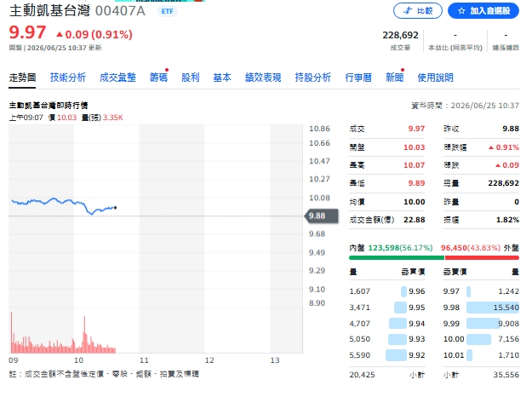Viewport: 532px width, 397px height.
Task: Click the 比較 compare button
Action: point(418,11)
